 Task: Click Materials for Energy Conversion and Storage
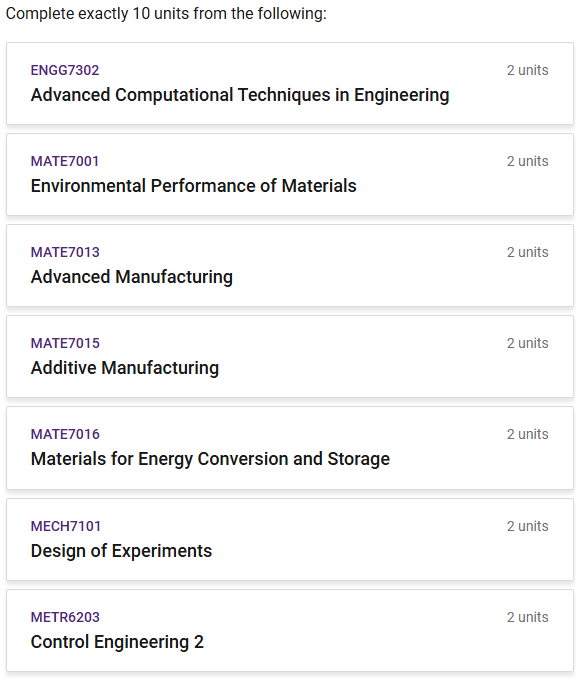tap(210, 459)
